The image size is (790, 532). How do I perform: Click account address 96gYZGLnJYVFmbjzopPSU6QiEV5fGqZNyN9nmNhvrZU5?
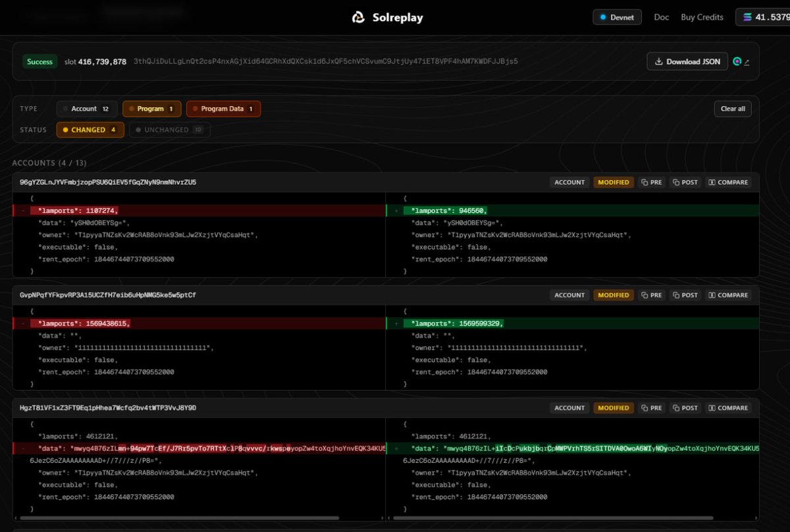108,182
